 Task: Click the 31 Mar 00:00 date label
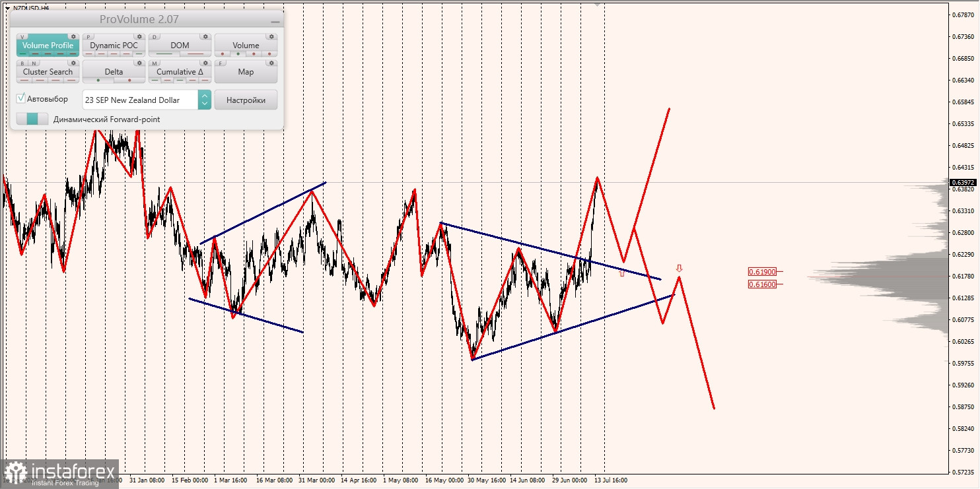pyautogui.click(x=317, y=480)
